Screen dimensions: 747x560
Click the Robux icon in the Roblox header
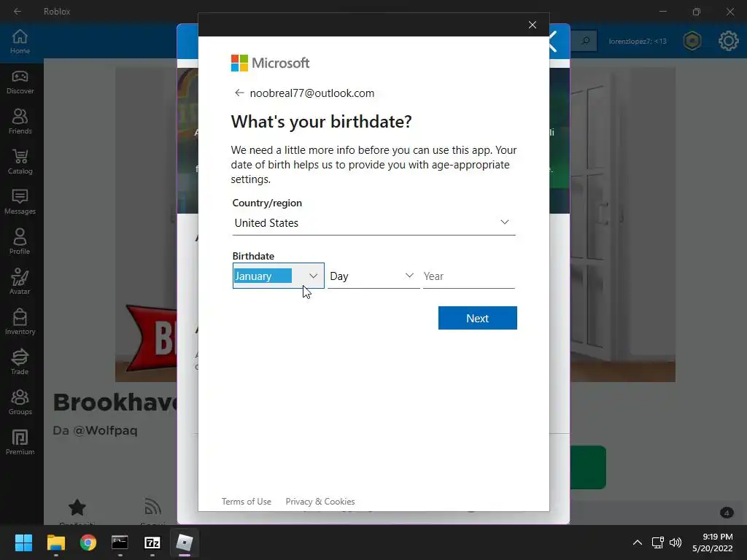click(692, 41)
